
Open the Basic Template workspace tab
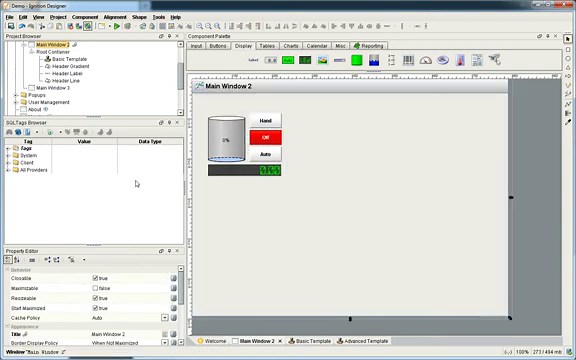(x=310, y=341)
